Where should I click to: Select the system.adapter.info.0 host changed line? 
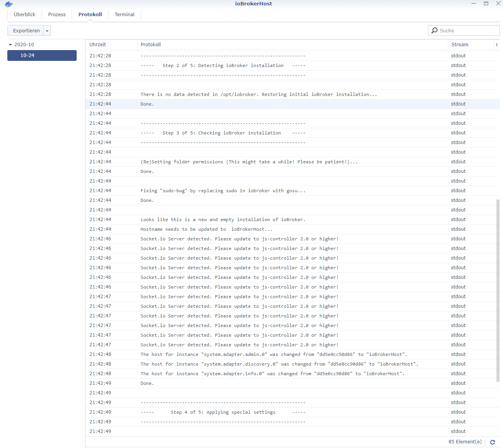tap(293, 374)
